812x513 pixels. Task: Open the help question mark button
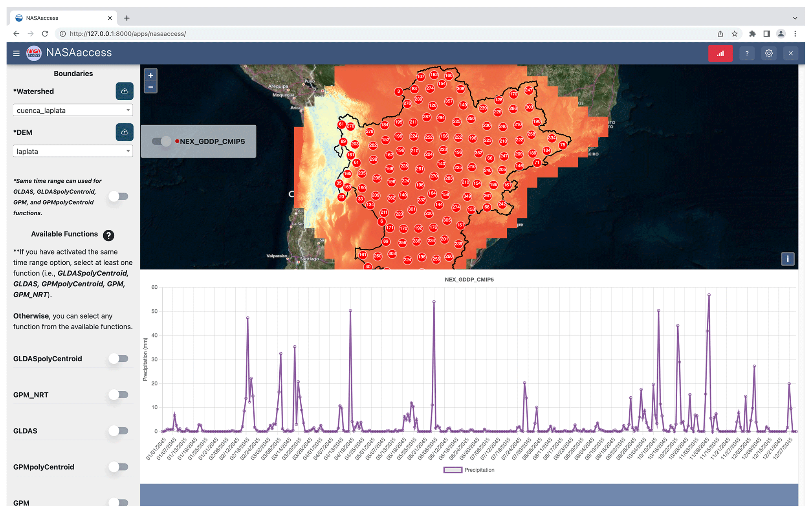[747, 53]
